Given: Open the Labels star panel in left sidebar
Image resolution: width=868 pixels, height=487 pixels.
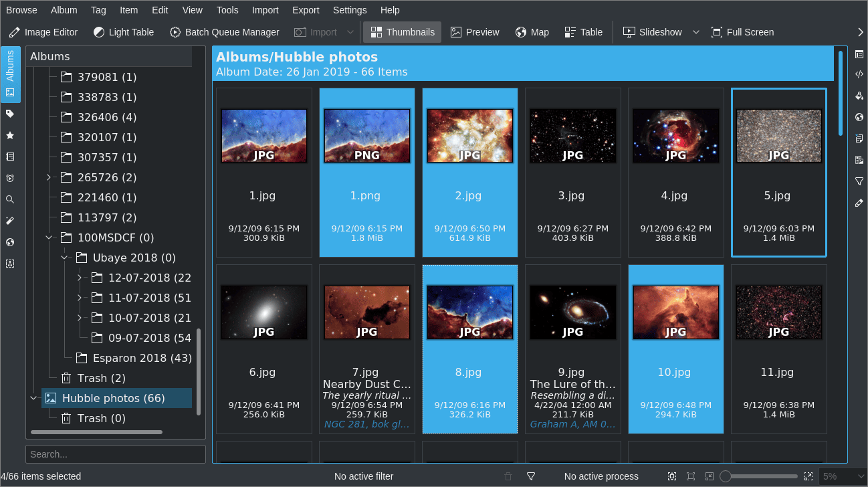Looking at the screenshot, I should point(9,134).
